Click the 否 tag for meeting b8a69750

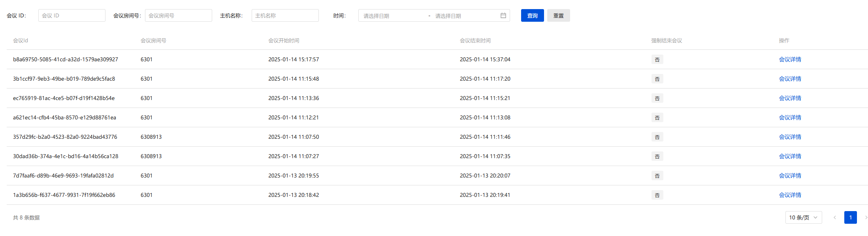tap(657, 59)
